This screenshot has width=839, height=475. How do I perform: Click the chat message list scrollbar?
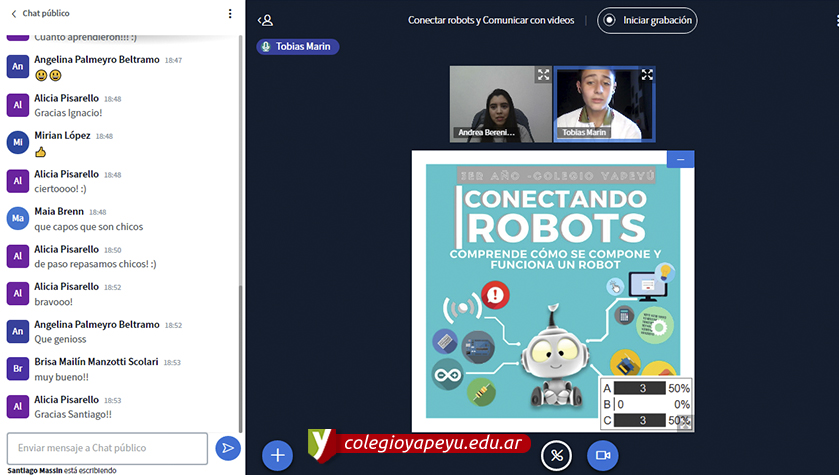[240, 350]
